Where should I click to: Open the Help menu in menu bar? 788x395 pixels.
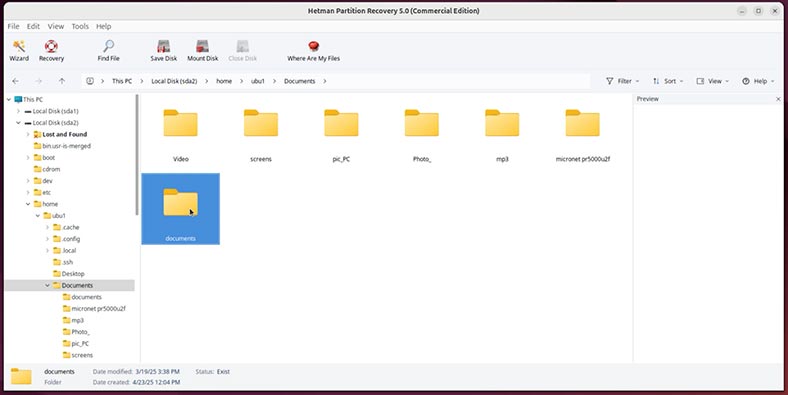pyautogui.click(x=104, y=26)
